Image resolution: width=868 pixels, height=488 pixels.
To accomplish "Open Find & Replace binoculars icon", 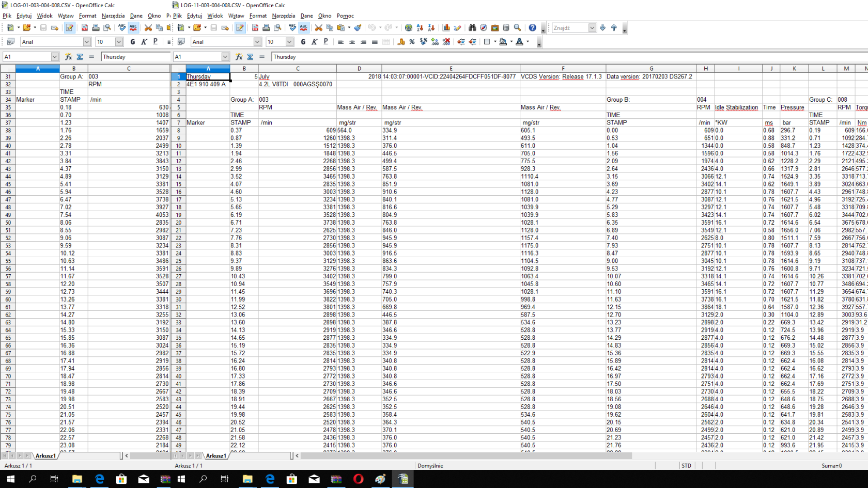I will [472, 28].
